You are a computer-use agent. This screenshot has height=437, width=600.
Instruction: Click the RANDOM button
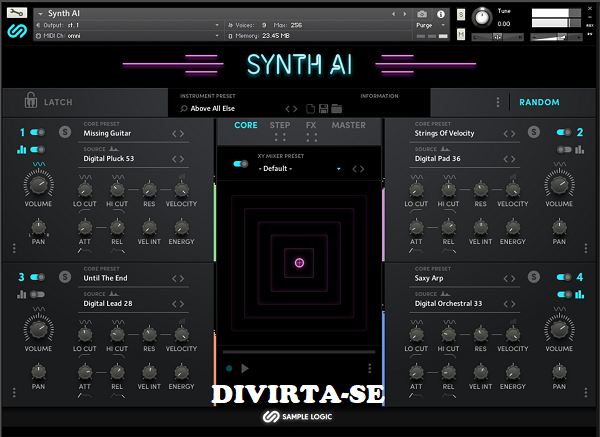(539, 102)
